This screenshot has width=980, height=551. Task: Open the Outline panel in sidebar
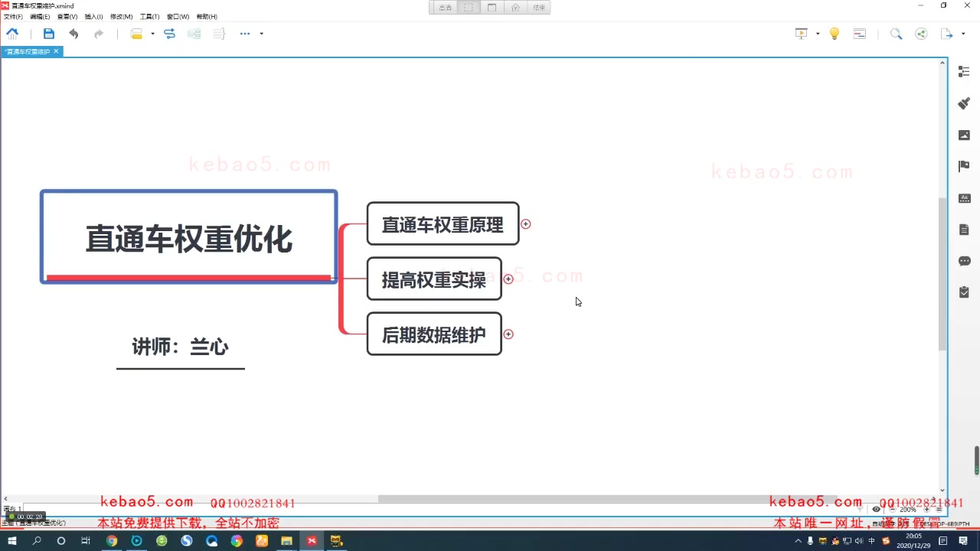click(x=964, y=72)
